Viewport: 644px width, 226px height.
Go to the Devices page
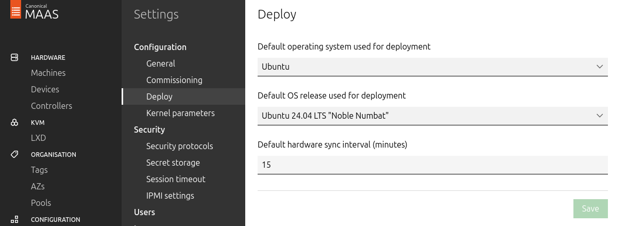(x=45, y=89)
